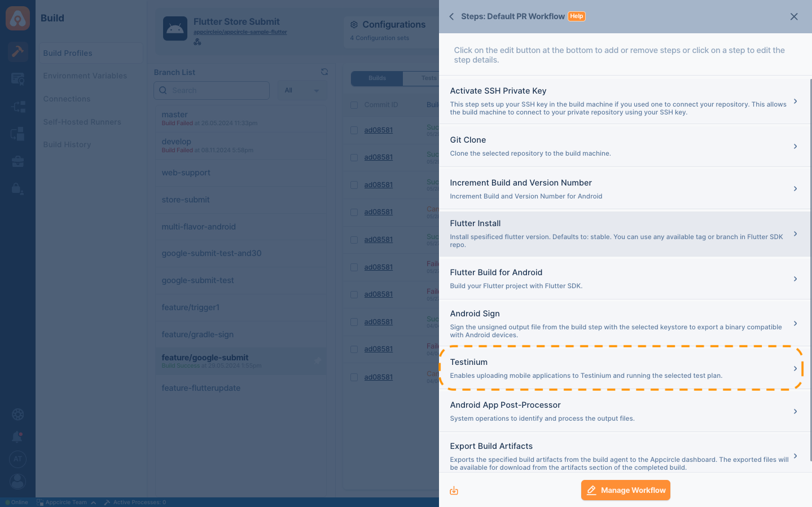Open the All branch filter dropdown
This screenshot has height=507, width=812.
click(x=301, y=91)
